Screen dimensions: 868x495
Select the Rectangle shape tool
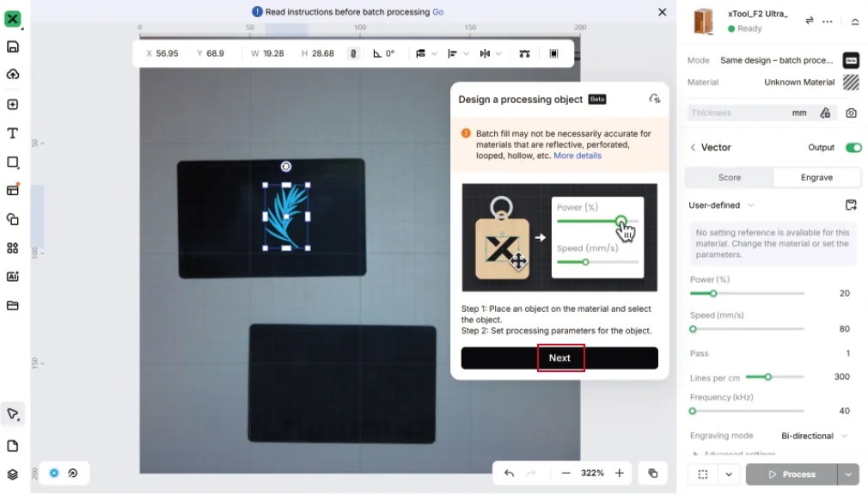(x=12, y=162)
